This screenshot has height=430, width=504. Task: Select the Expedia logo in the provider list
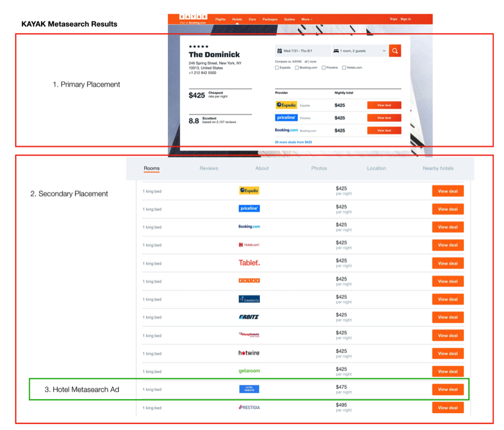286,105
